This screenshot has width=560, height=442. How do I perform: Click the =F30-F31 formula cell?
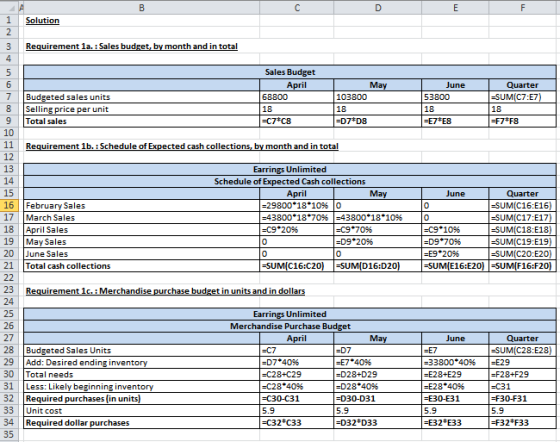(x=522, y=398)
